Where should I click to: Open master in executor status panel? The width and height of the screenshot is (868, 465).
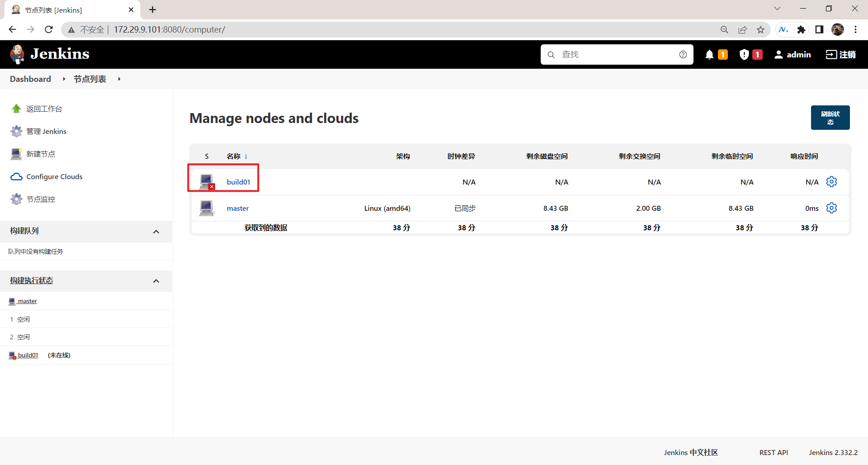click(x=27, y=301)
